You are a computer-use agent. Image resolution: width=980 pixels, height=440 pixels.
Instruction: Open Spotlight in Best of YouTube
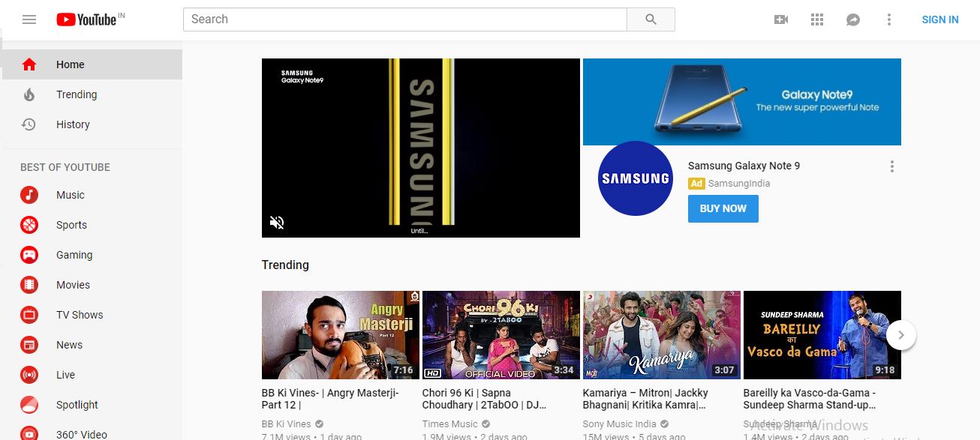tap(92, 405)
